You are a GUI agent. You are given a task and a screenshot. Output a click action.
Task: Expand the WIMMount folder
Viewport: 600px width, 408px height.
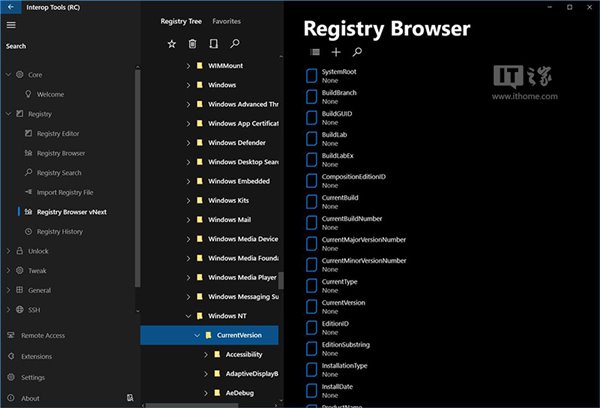point(188,66)
